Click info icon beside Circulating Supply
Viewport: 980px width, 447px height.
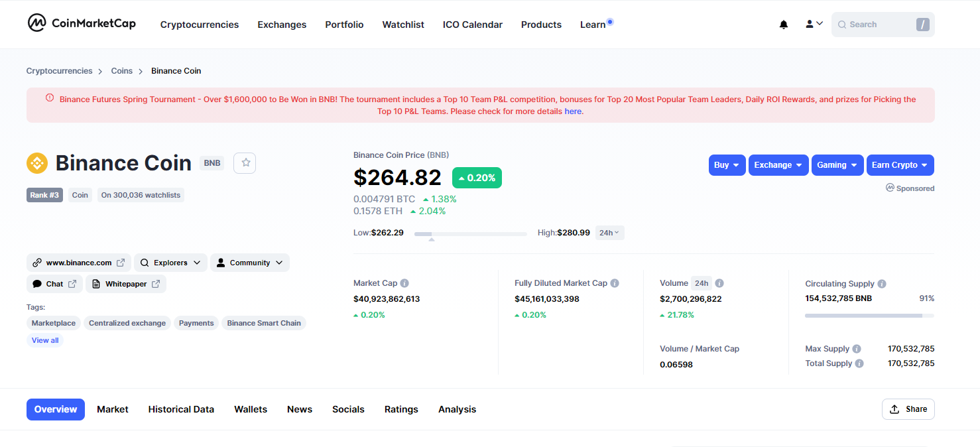pos(882,284)
